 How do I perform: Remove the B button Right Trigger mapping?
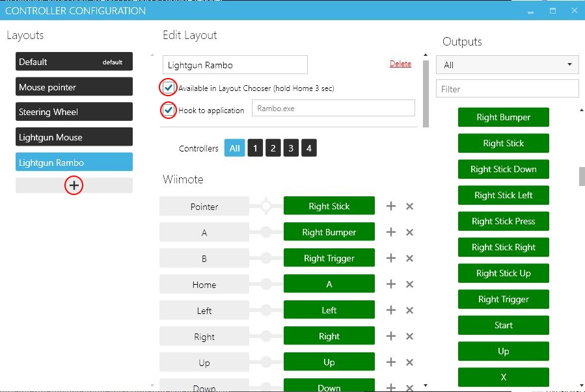409,258
